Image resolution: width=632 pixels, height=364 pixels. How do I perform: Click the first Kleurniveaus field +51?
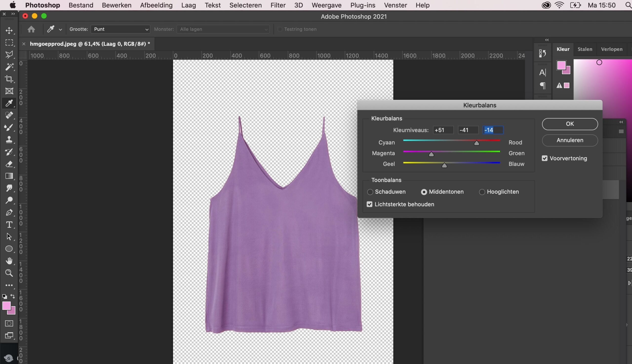click(443, 130)
